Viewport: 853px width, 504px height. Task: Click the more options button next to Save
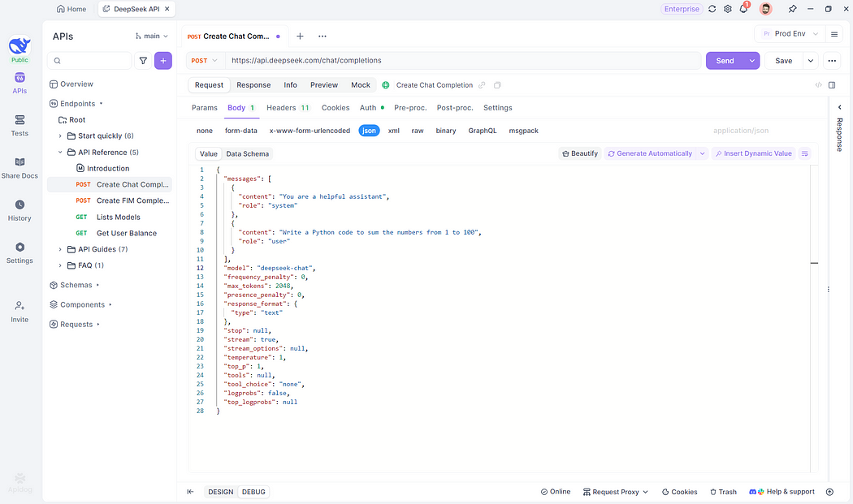pyautogui.click(x=833, y=61)
